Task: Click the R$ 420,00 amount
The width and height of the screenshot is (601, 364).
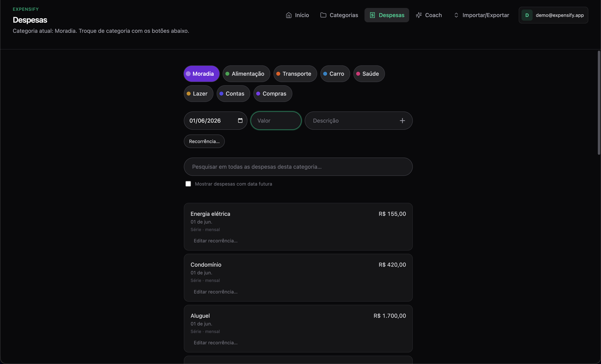Action: pos(392,264)
